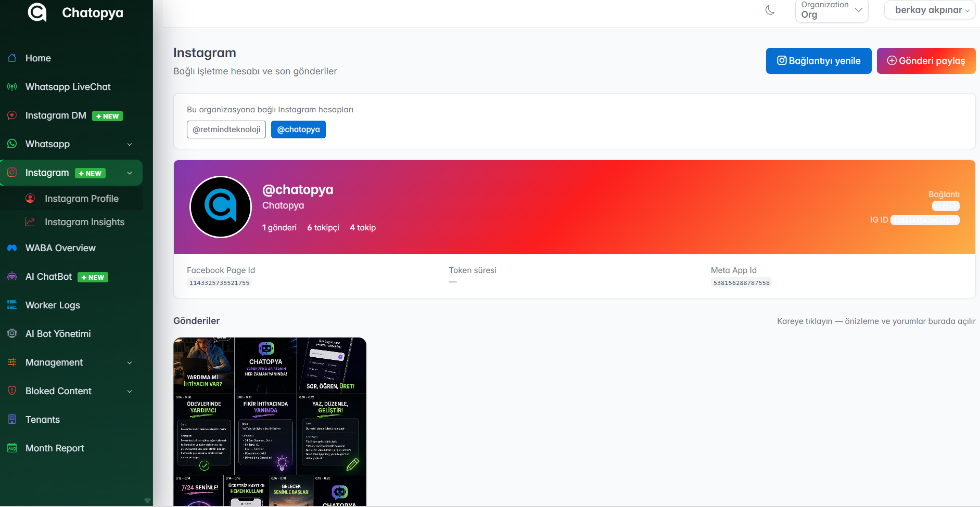Click the Token süresi label
980x507 pixels.
(x=473, y=270)
